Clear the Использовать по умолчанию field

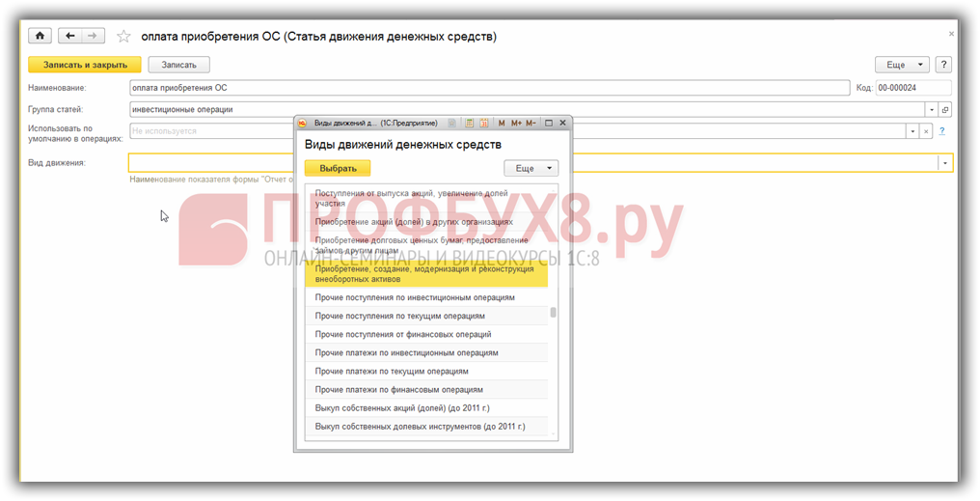927,131
